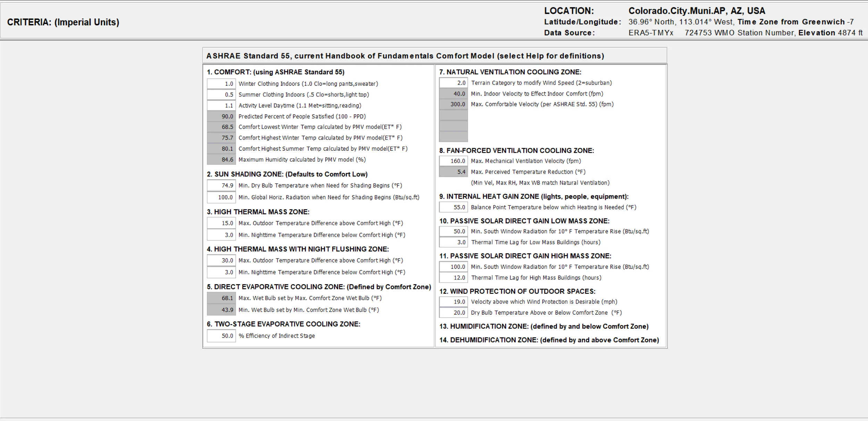Click High Thermal Mass Min. Nighttime Difference 3.0 field
The width and height of the screenshot is (868, 421).
pos(221,235)
